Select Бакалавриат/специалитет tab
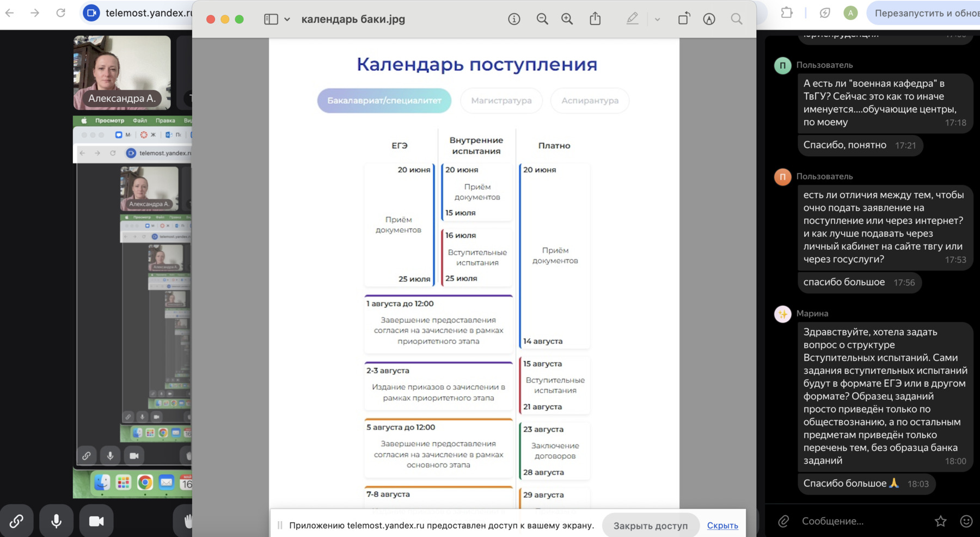This screenshot has height=537, width=980. point(384,101)
